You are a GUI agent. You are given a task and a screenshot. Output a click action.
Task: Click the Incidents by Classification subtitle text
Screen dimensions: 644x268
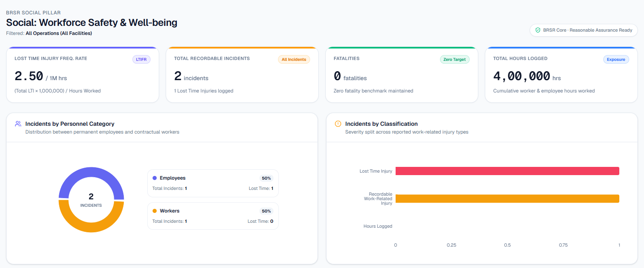click(407, 132)
